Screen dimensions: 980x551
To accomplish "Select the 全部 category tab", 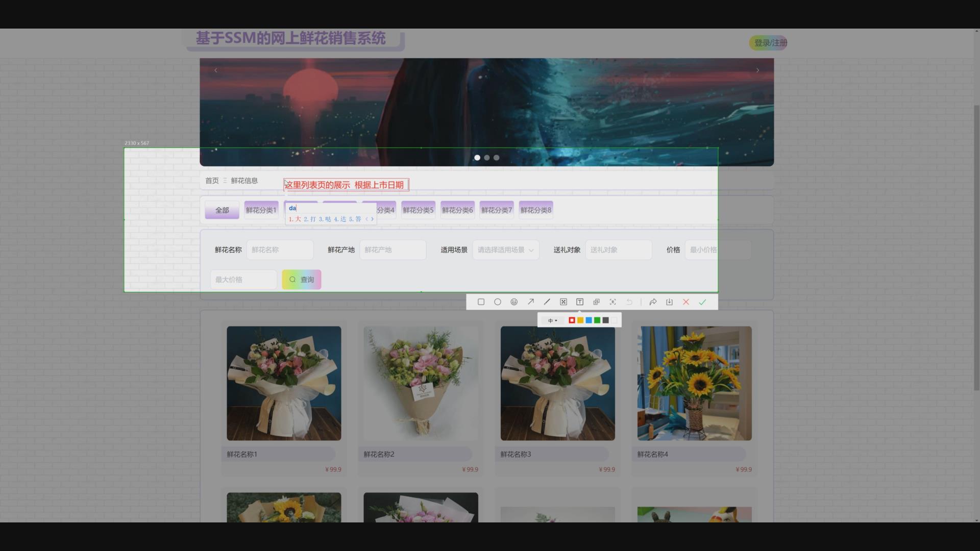I will 222,210.
